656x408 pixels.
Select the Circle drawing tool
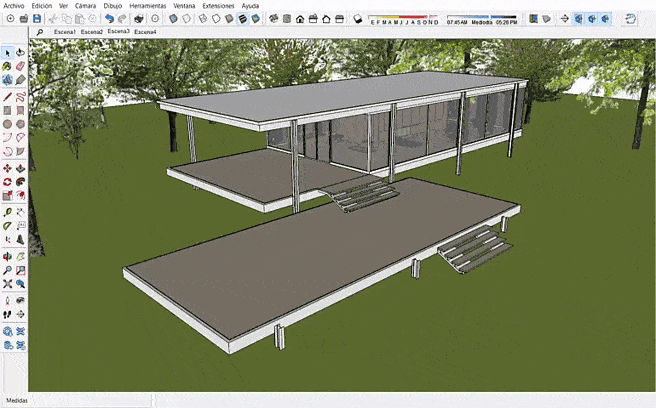7,124
